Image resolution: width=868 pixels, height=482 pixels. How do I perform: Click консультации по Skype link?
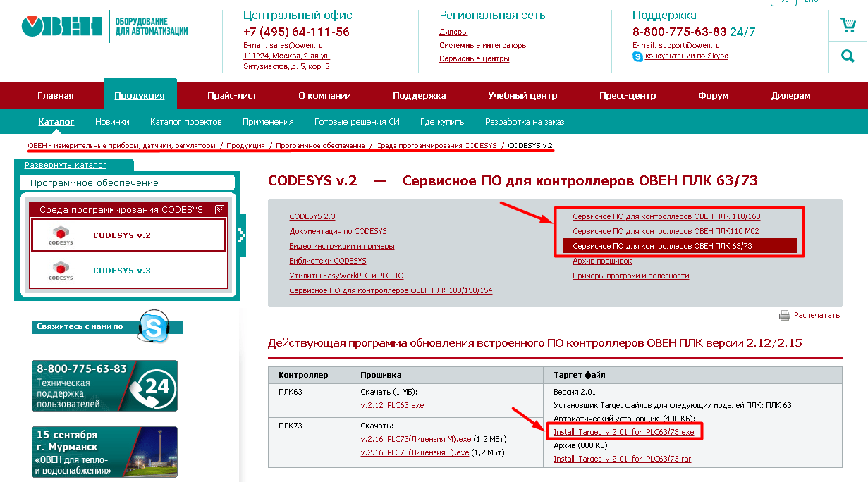tap(687, 56)
